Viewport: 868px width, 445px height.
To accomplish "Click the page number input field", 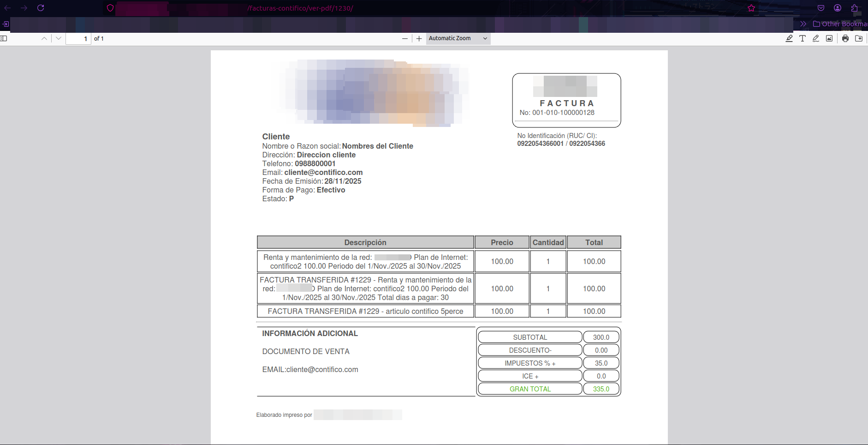I will tap(78, 39).
